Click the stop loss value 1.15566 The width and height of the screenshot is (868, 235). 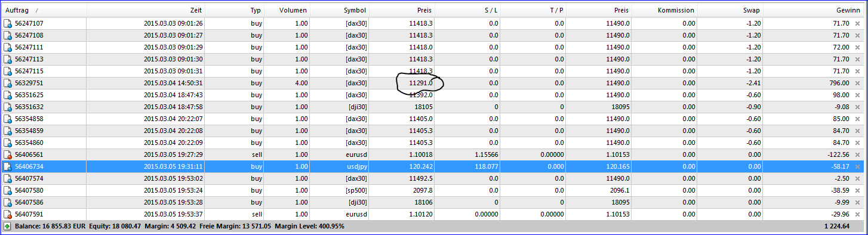(486, 154)
